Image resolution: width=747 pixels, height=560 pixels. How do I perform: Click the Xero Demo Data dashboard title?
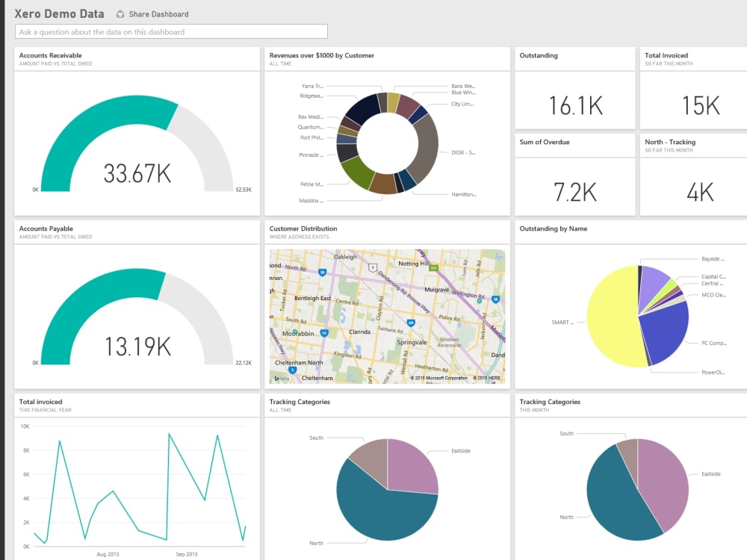(x=60, y=13)
